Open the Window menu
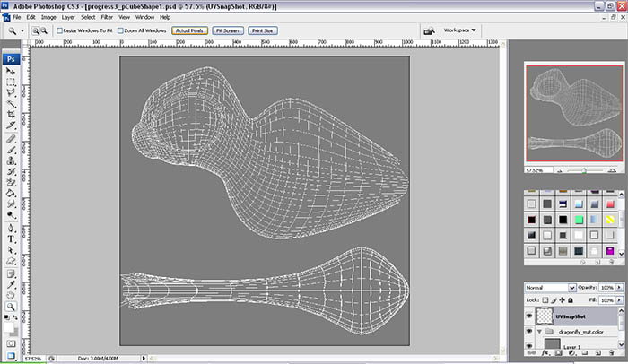The width and height of the screenshot is (628, 364). 144,17
